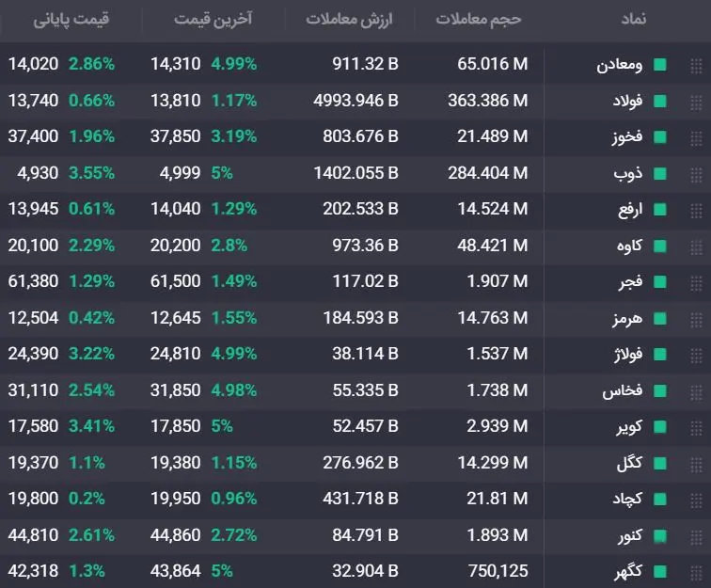Sort by آخرین قیمت column header
The width and height of the screenshot is (711, 588).
tap(213, 19)
